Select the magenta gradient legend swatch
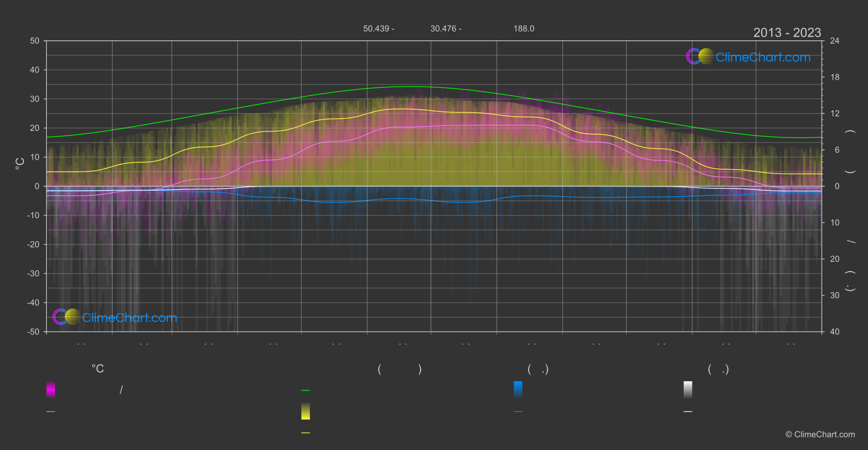868x450 pixels. (x=51, y=389)
